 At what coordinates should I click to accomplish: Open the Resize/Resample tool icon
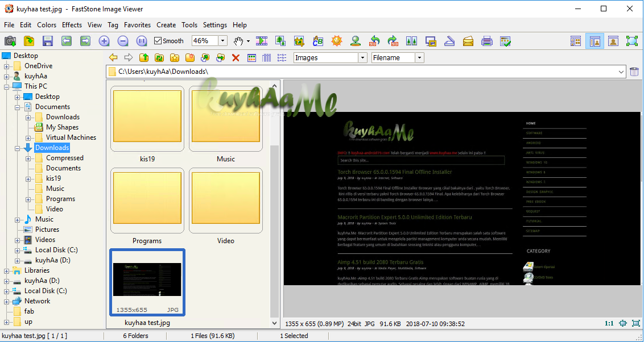tap(280, 40)
